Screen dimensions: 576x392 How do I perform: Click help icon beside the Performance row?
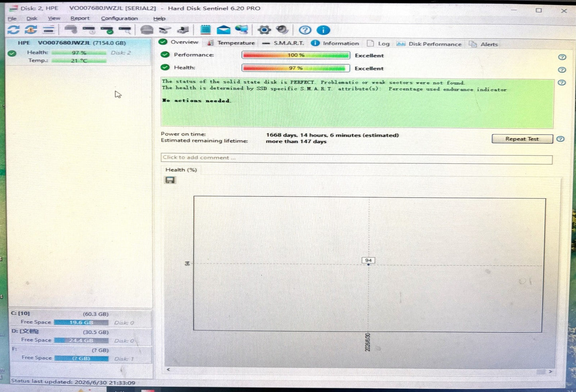point(562,57)
